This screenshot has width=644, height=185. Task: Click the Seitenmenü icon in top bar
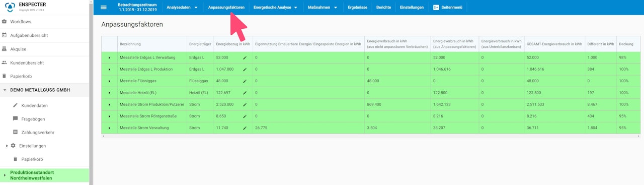pos(436,8)
